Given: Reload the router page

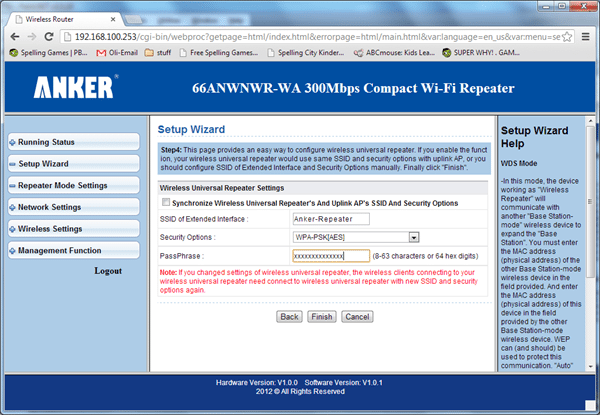Looking at the screenshot, I should coord(49,37).
